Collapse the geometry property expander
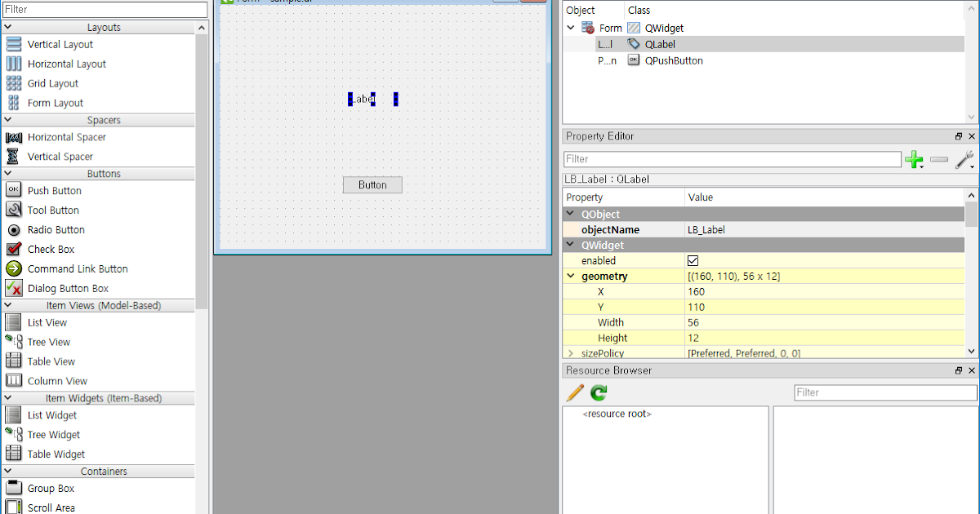The image size is (980, 514). [x=570, y=276]
